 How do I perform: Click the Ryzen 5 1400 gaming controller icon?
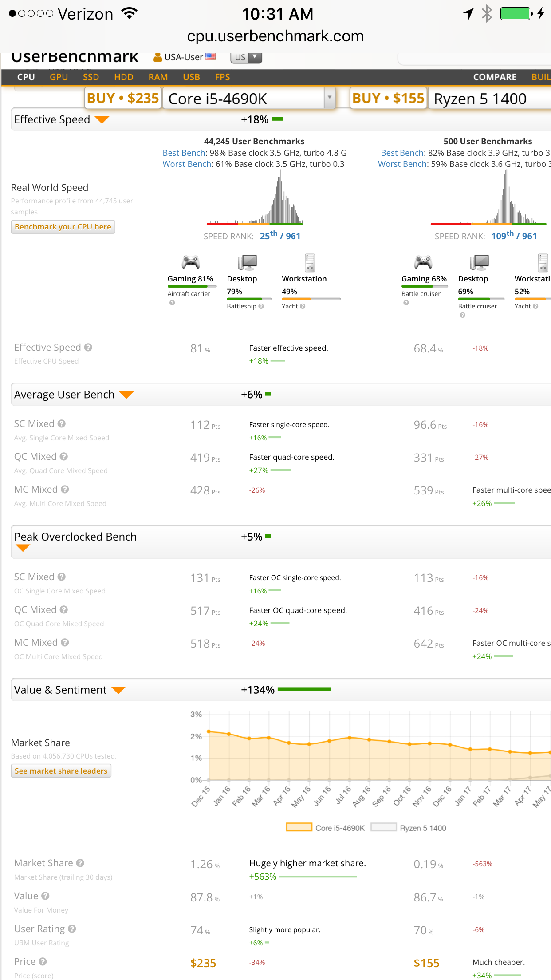[423, 262]
